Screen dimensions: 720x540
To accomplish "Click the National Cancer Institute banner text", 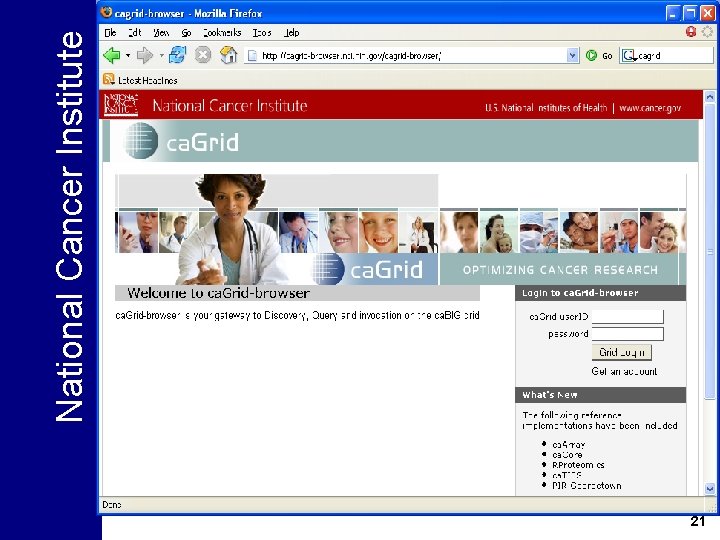I will 230,106.
